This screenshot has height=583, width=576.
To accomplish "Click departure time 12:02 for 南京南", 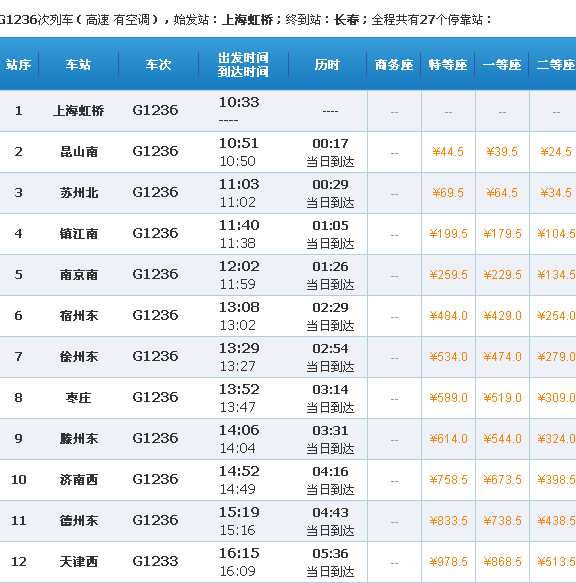I will [x=239, y=266].
